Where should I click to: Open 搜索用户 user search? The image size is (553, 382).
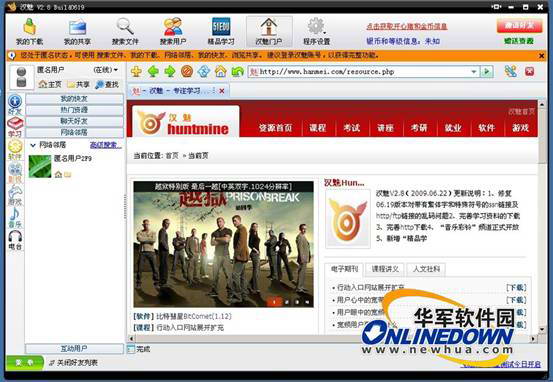pyautogui.click(x=173, y=32)
